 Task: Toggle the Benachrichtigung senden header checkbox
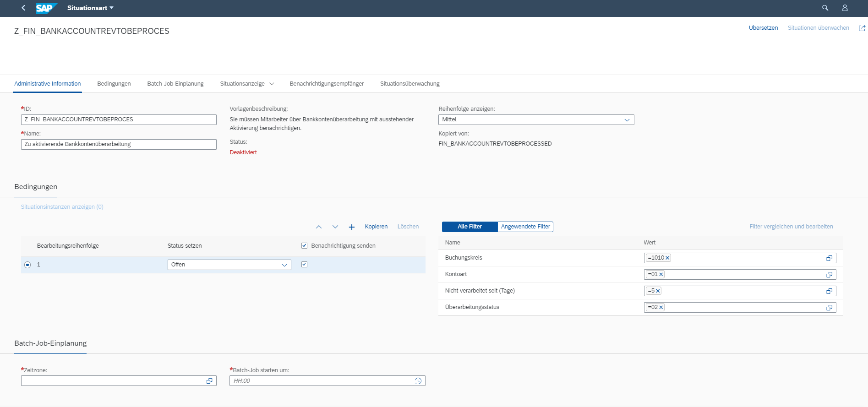[304, 246]
